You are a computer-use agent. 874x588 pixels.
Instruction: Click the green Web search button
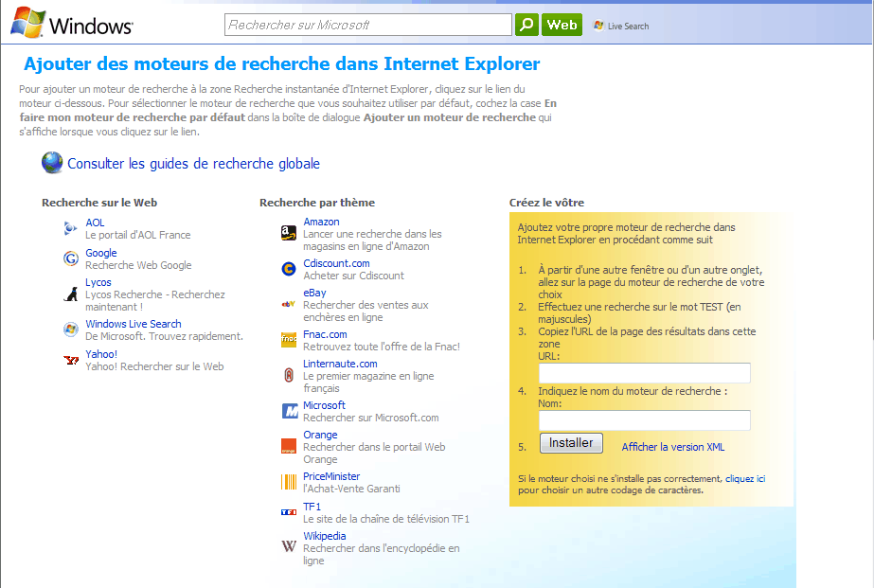coord(562,25)
